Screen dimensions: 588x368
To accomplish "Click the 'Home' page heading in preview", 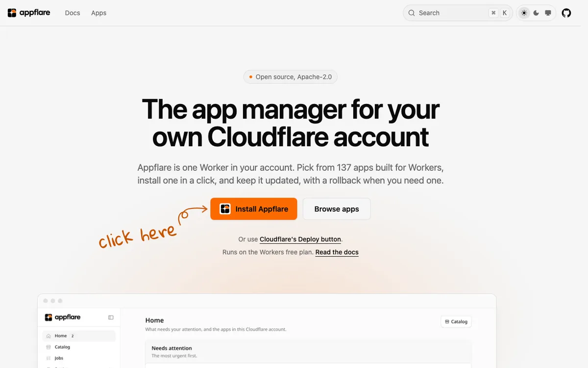I will pos(155,320).
